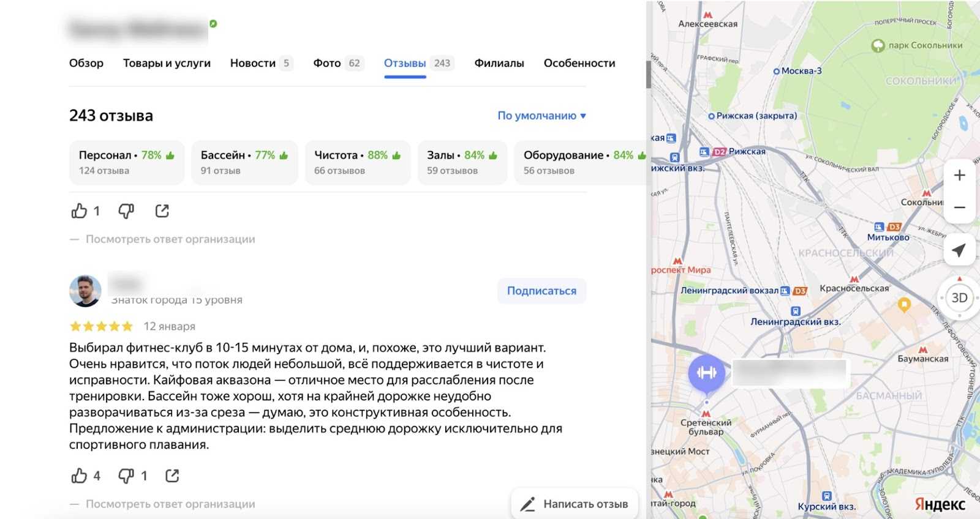This screenshot has height=519, width=980.
Task: Switch to the Фото tab
Action: [338, 63]
